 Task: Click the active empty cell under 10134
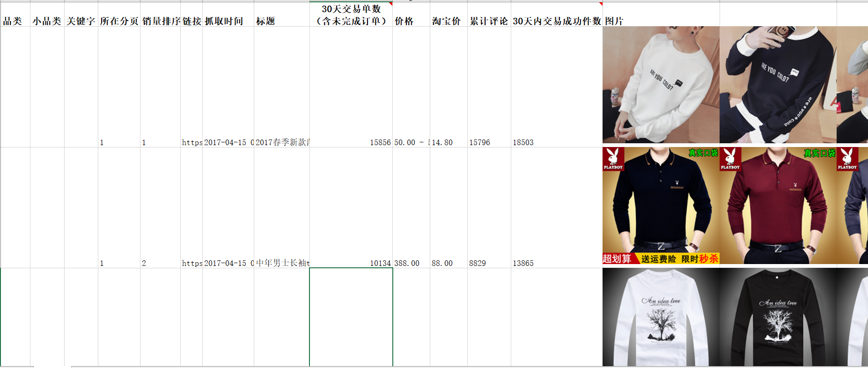coord(351,317)
